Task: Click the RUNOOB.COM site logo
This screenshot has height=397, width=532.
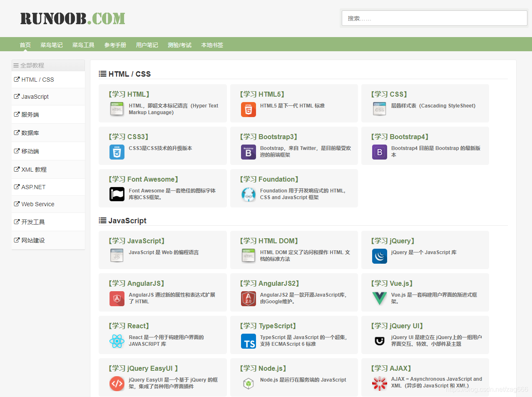Action: pyautogui.click(x=72, y=19)
